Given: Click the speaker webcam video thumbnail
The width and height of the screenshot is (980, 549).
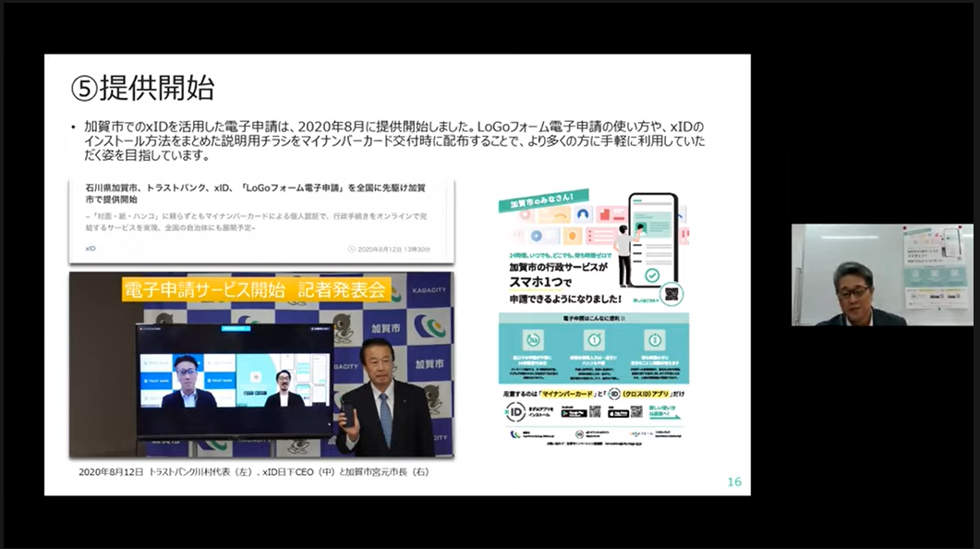Looking at the screenshot, I should 882,274.
